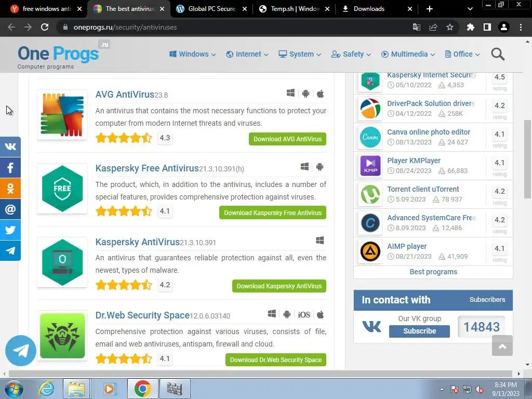The image size is (532, 399).
Task: Share page via Mail.ru @ sidebar icon
Action: [10, 209]
